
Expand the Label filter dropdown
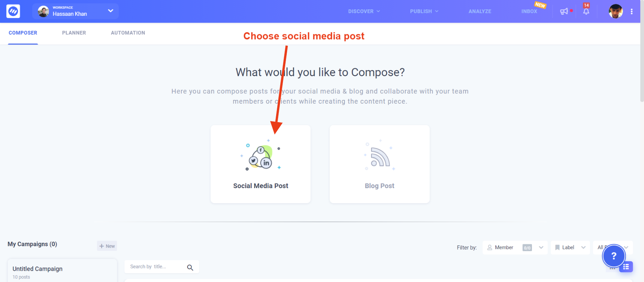(583, 247)
